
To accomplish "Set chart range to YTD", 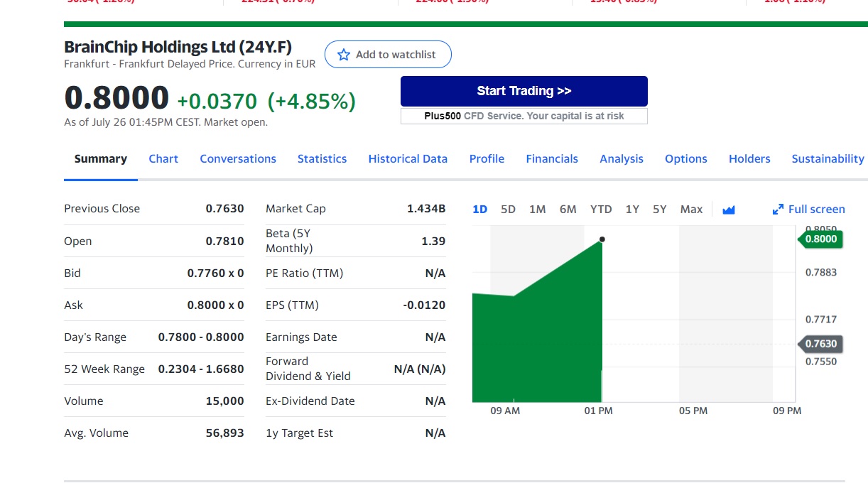I will (x=601, y=210).
